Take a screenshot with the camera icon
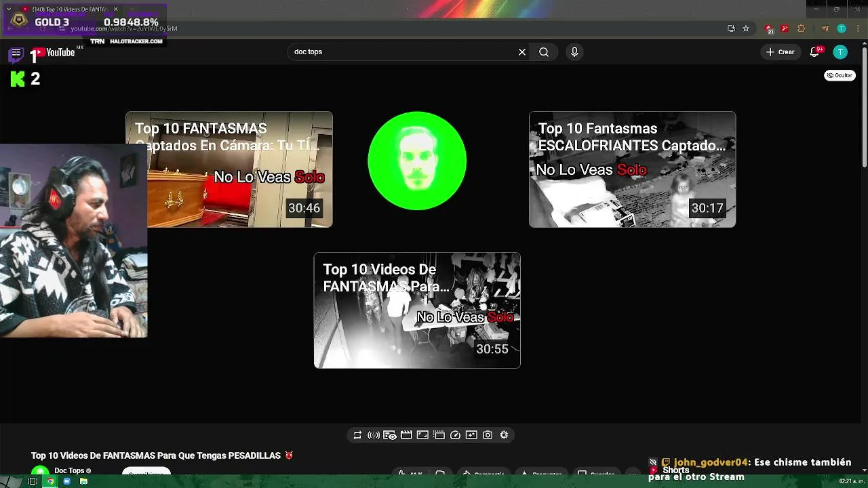 (x=488, y=435)
